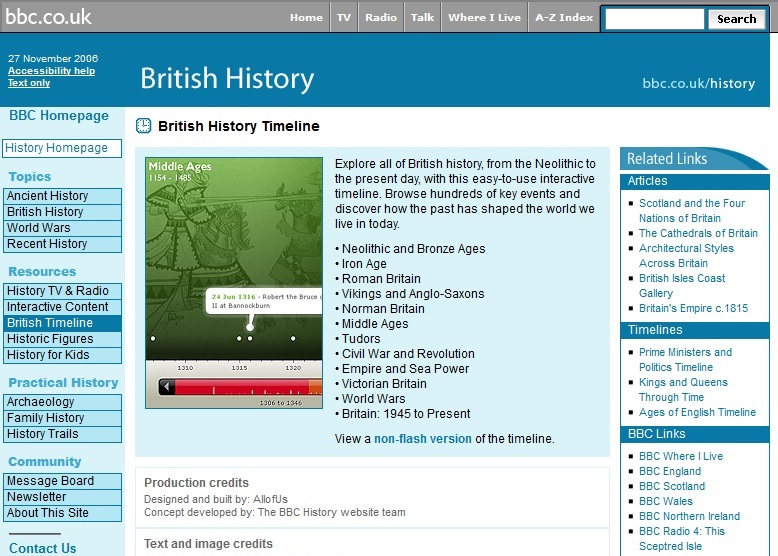
Task: Open the Home menu item
Action: [x=306, y=17]
